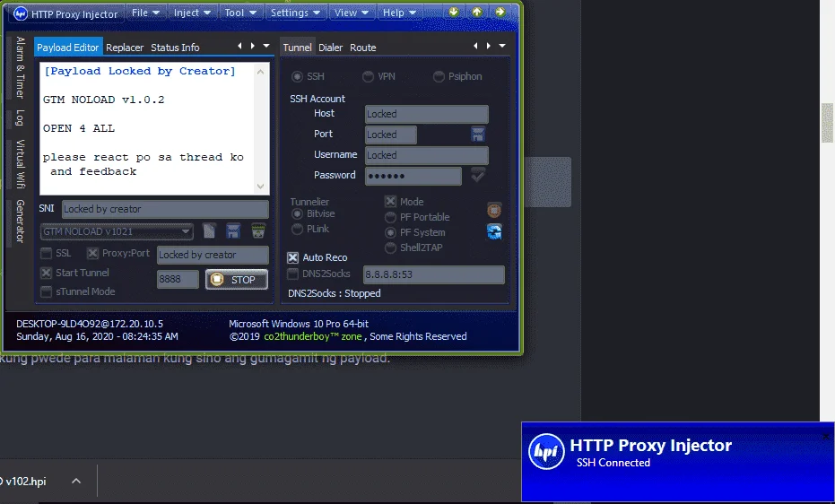Click the recycle bin delete config icon
The image size is (835, 504).
[x=258, y=231]
